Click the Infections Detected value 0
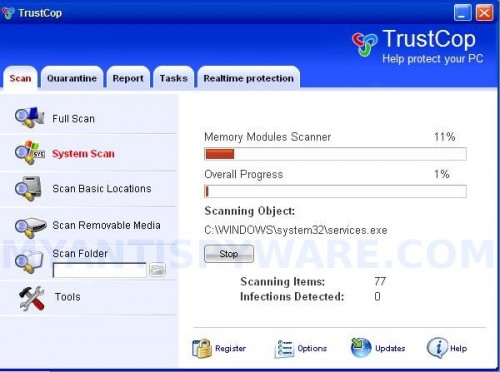Screen dimensions: 500x372 point(377,296)
